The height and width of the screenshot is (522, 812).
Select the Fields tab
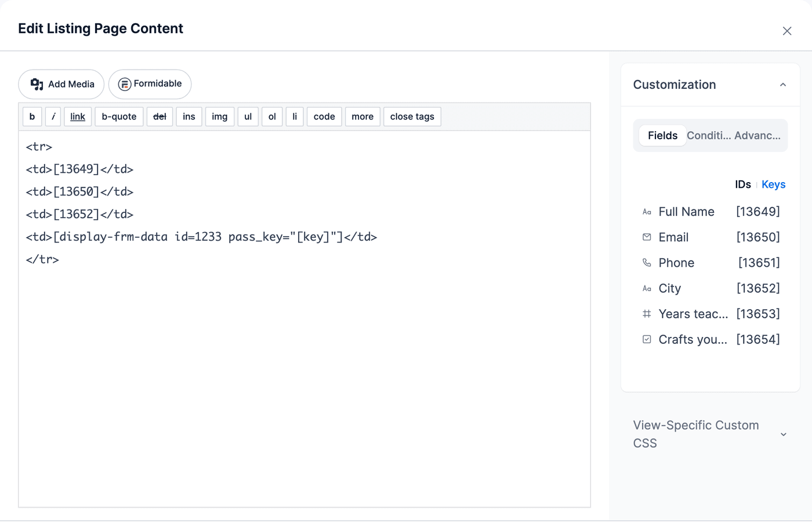[662, 135]
